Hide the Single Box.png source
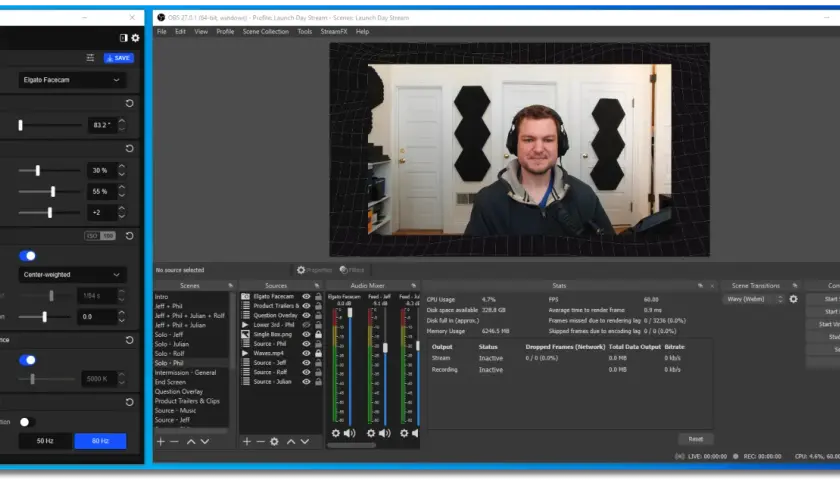This screenshot has width=840, height=480. pyautogui.click(x=306, y=334)
